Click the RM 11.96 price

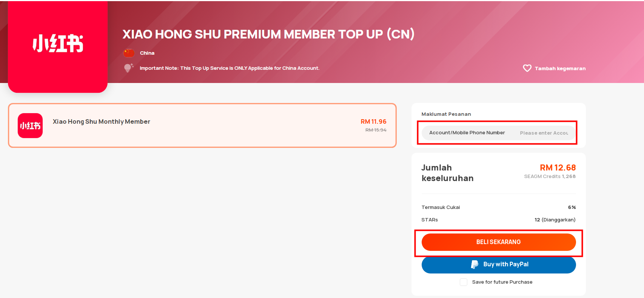[x=373, y=121]
